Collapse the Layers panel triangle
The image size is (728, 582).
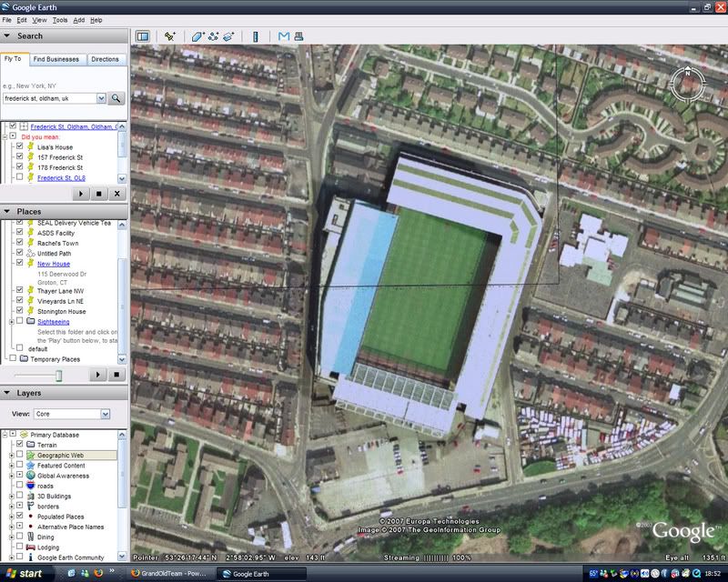coord(7,393)
